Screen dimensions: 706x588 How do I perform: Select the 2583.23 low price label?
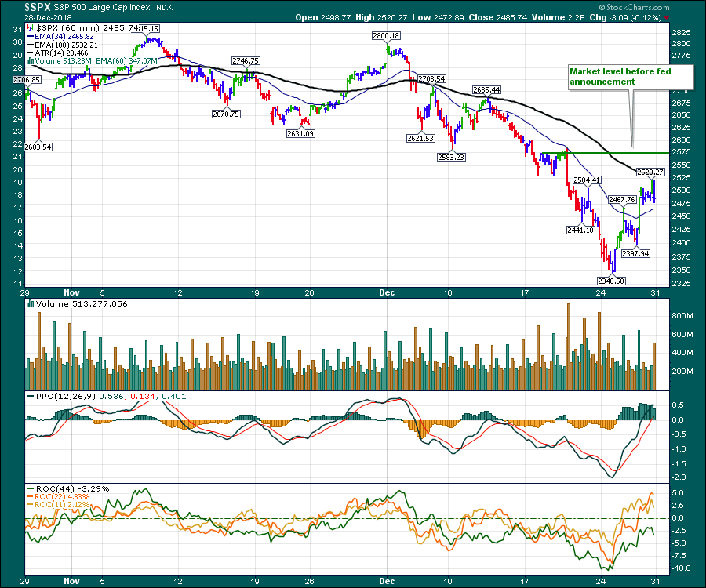(451, 158)
